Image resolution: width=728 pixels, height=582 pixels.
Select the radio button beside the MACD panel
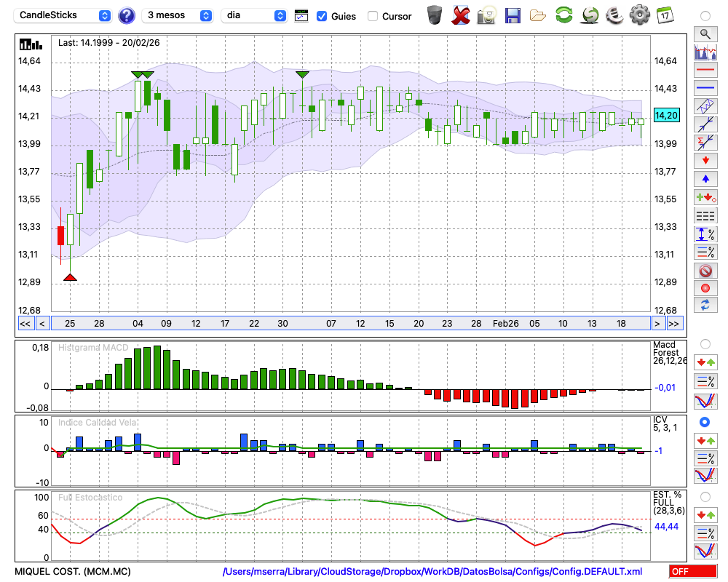704,343
